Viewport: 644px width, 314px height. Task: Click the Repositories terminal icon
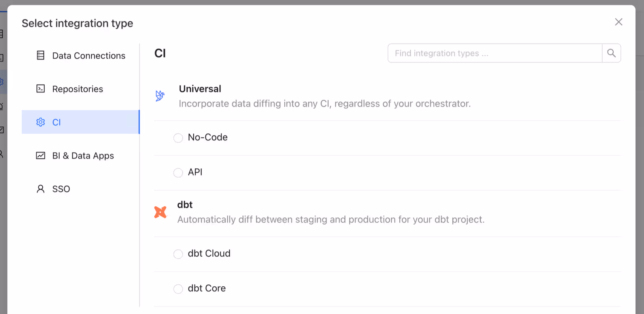click(x=40, y=89)
